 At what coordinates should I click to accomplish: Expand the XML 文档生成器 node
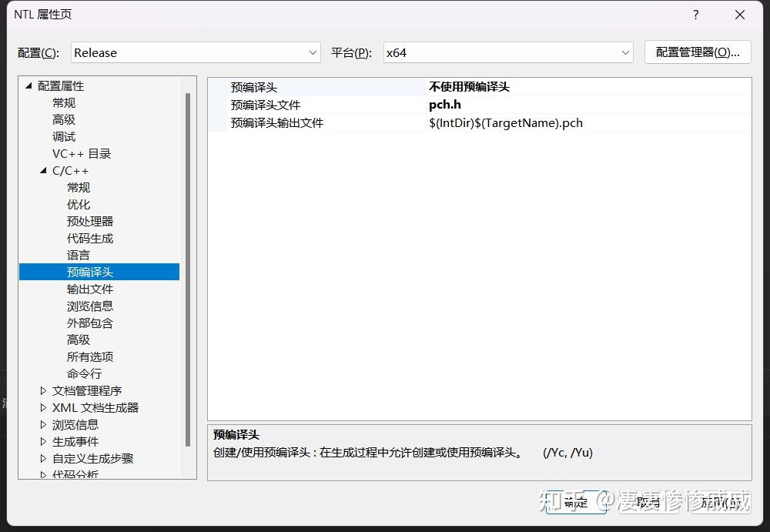42,407
